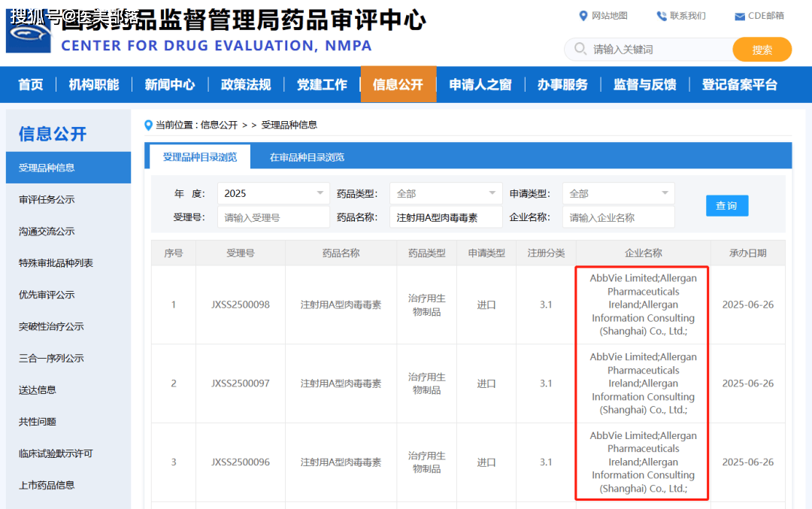Viewport: 812px width, 509px height.
Task: Select 共性问题 in sidebar
Action: (38, 422)
